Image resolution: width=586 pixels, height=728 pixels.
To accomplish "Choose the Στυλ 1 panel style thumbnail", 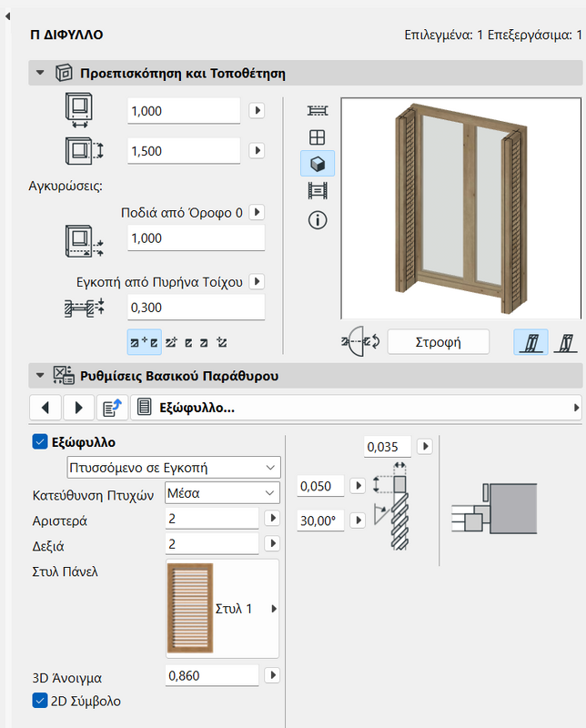I will (191, 608).
